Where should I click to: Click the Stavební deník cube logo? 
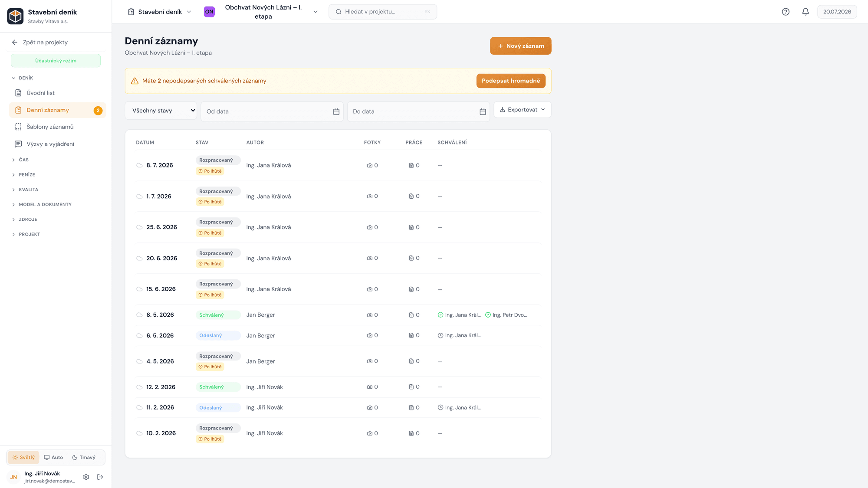(x=16, y=16)
